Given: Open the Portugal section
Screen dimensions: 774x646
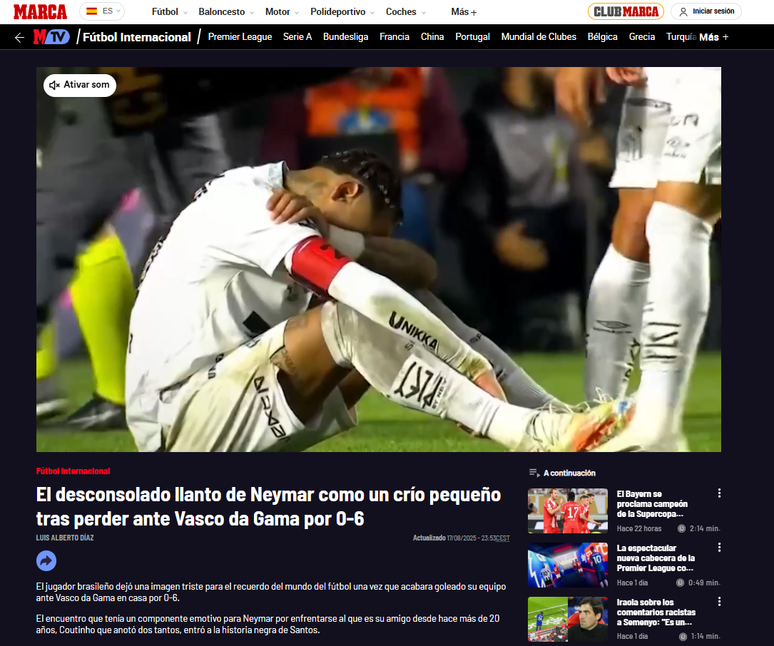Looking at the screenshot, I should 472,37.
